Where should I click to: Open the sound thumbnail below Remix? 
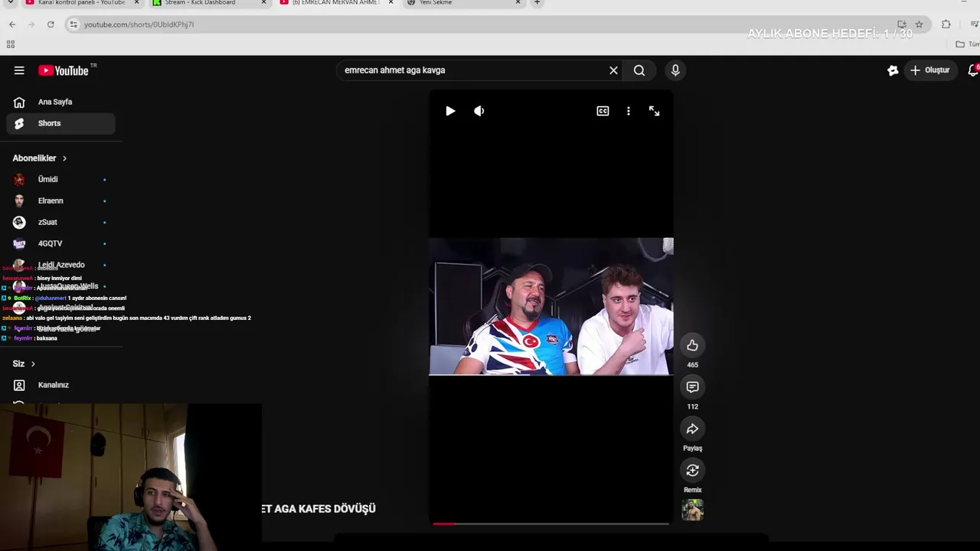tap(692, 510)
